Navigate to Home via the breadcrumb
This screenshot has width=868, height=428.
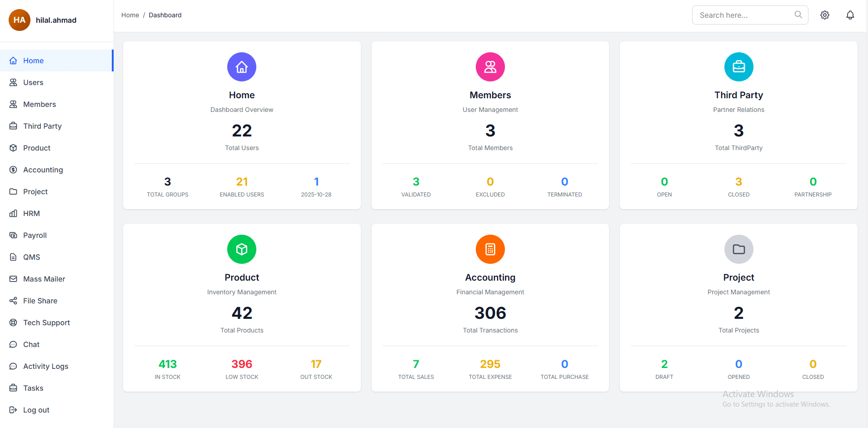[x=130, y=15]
